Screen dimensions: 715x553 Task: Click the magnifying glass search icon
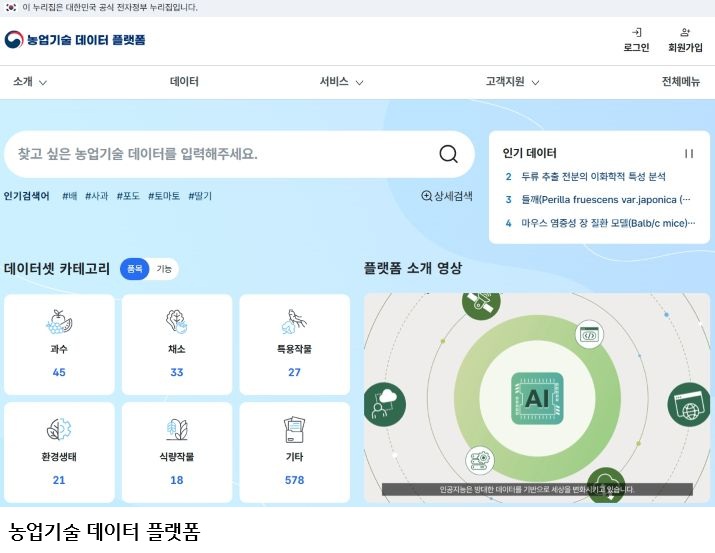tap(448, 154)
